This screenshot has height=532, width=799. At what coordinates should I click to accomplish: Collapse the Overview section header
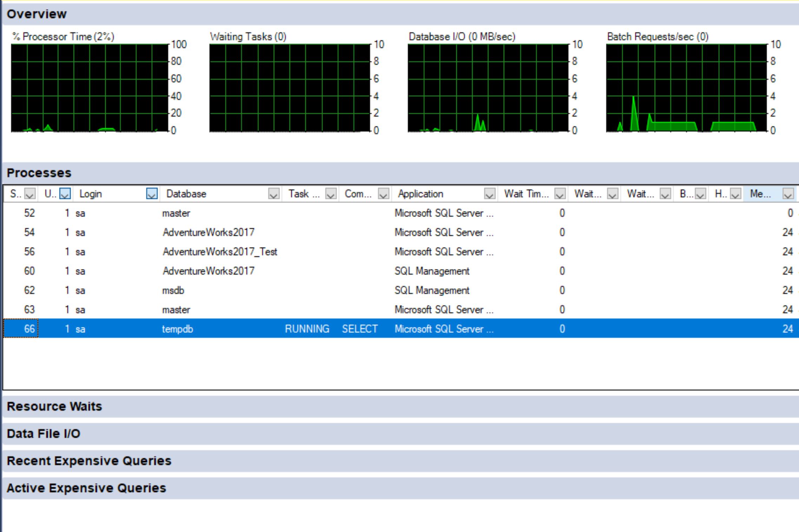[x=37, y=14]
